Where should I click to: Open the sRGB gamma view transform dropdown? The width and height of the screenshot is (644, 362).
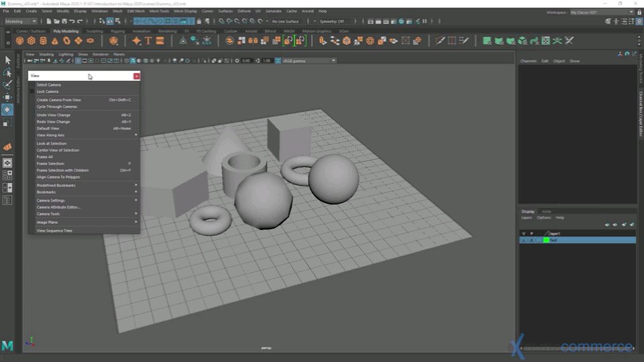309,61
